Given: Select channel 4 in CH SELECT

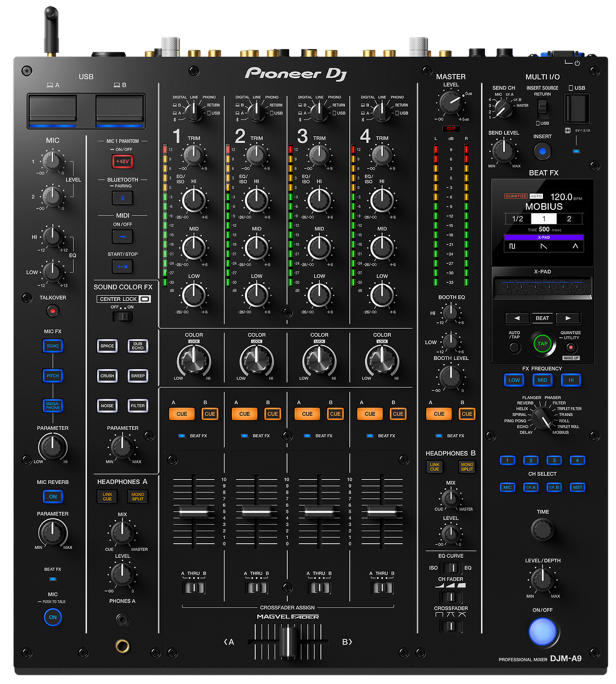Looking at the screenshot, I should coord(577,460).
